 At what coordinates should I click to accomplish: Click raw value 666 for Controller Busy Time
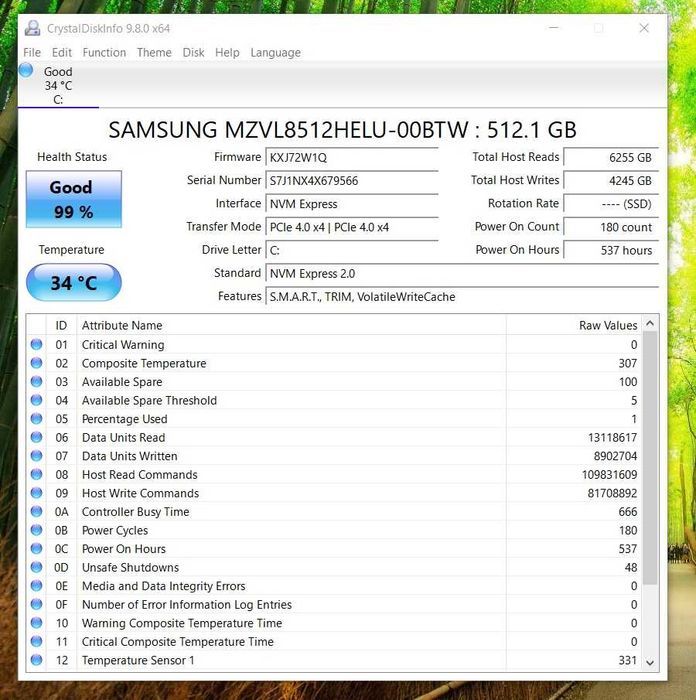628,511
